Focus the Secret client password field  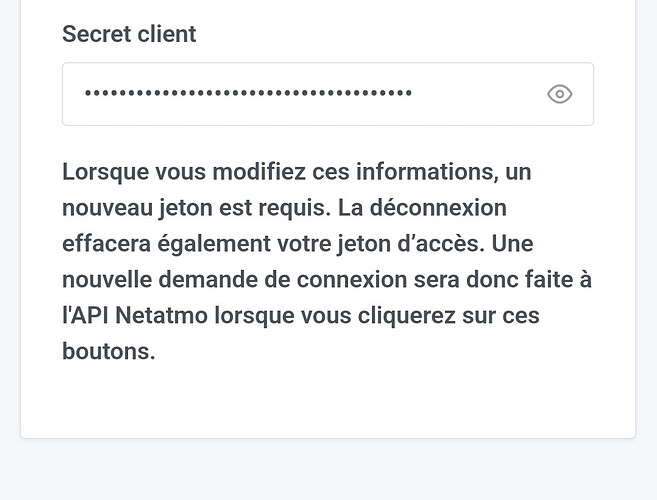[x=300, y=94]
